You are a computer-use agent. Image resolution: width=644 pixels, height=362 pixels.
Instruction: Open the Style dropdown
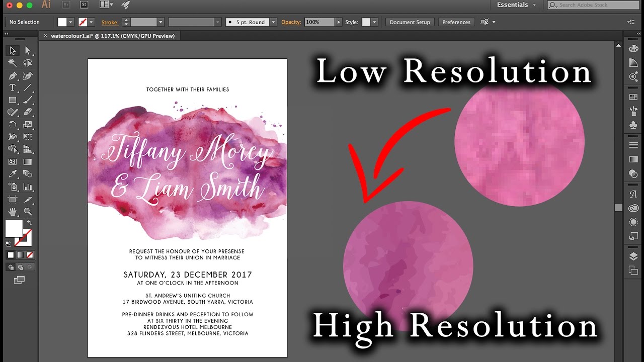(x=374, y=22)
